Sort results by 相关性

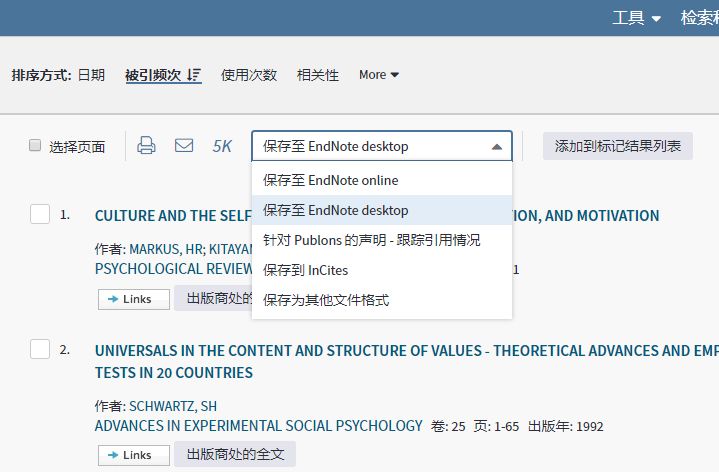point(318,75)
